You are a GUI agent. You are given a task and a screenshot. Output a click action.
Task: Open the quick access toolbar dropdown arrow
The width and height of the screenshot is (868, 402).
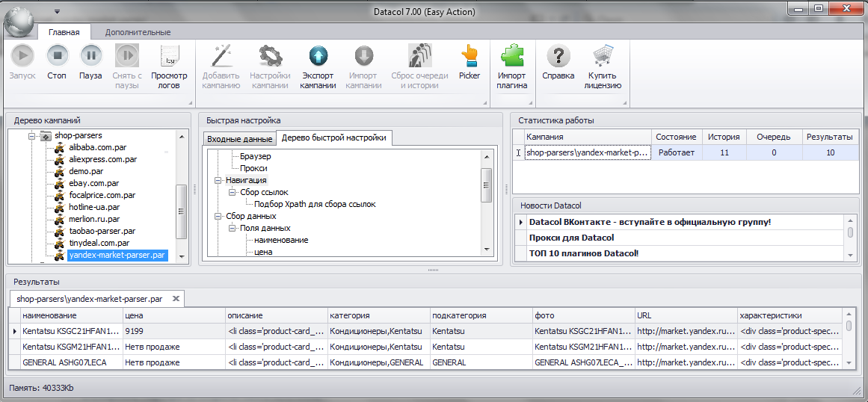57,12
